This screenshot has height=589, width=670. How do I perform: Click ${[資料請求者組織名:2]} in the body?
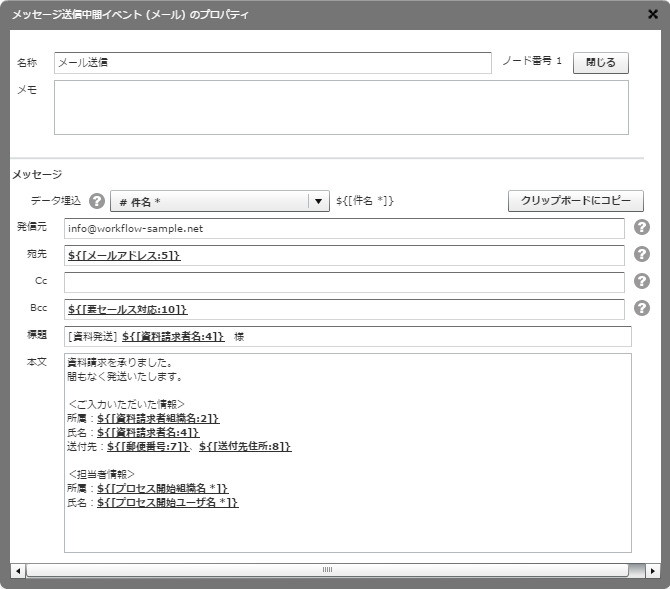pos(158,418)
